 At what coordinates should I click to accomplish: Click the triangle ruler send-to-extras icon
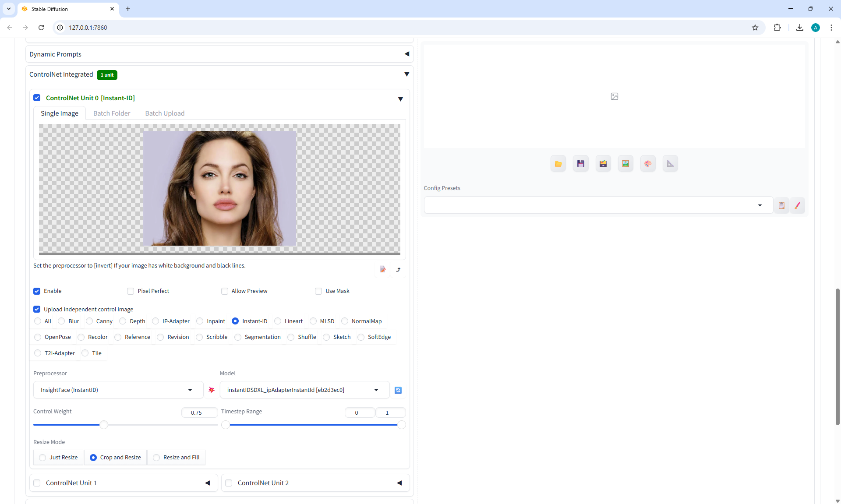click(x=670, y=164)
